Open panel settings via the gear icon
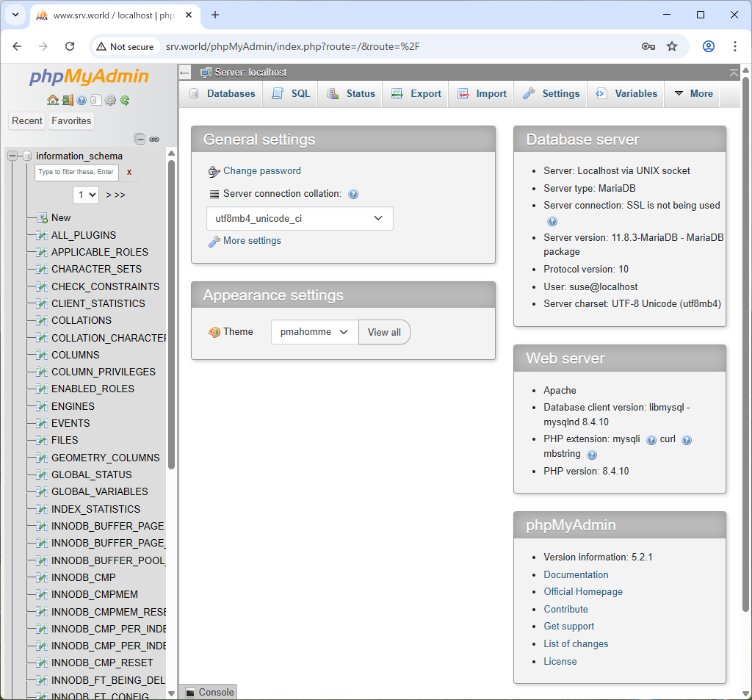The height and width of the screenshot is (700, 752). coord(110,100)
